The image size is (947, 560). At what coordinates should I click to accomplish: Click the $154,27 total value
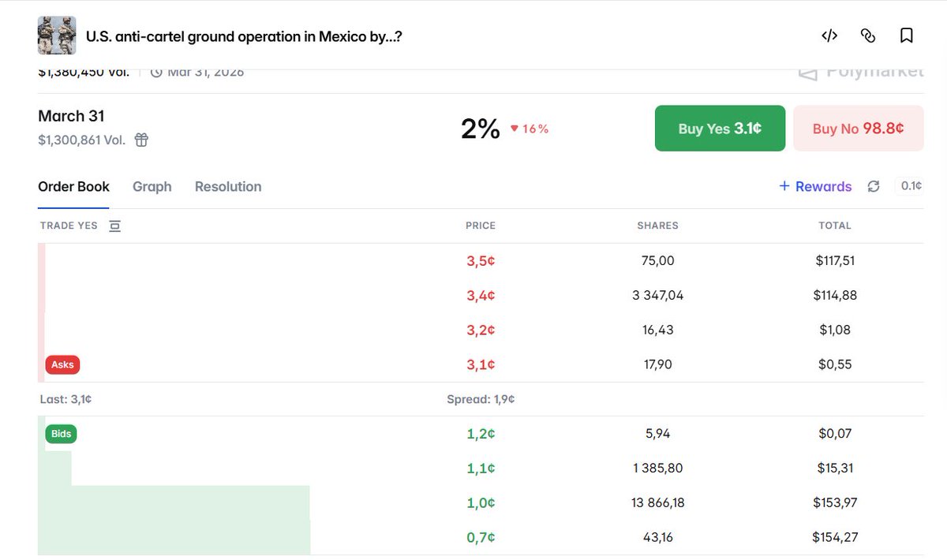[x=835, y=537]
